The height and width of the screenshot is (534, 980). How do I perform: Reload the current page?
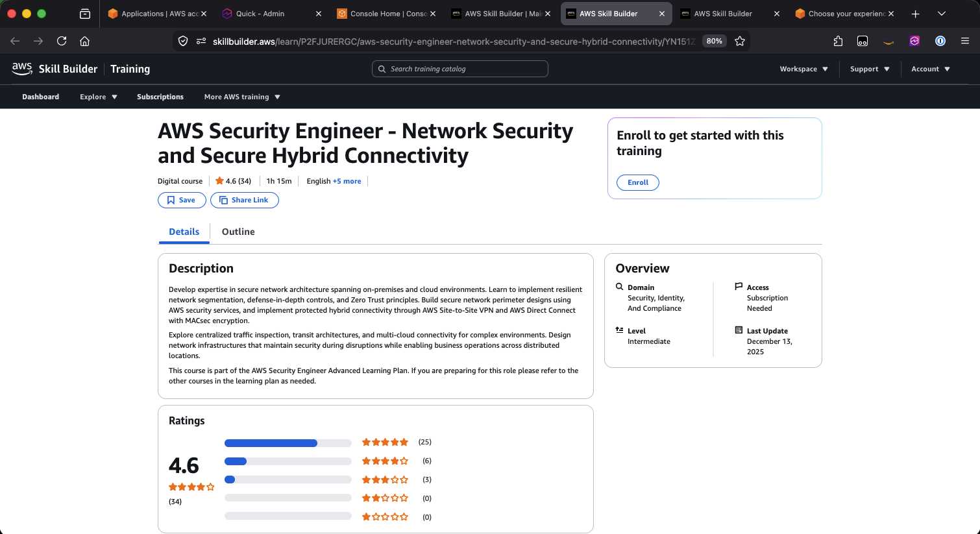point(62,41)
